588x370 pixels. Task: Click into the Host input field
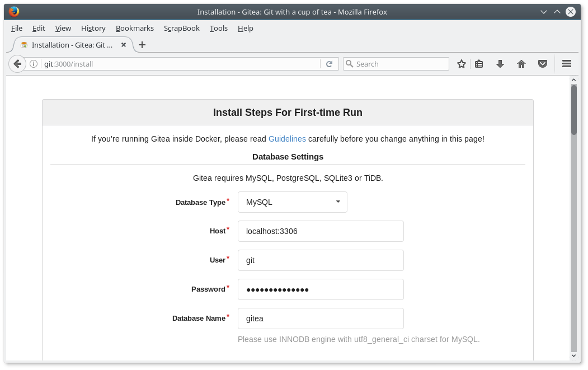tap(320, 231)
